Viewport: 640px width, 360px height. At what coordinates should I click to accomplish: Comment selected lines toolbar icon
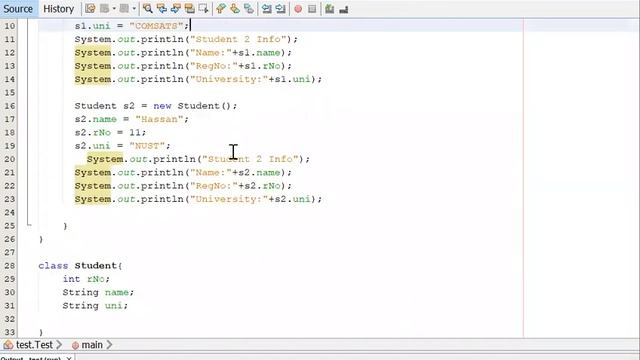pyautogui.click(x=330, y=9)
